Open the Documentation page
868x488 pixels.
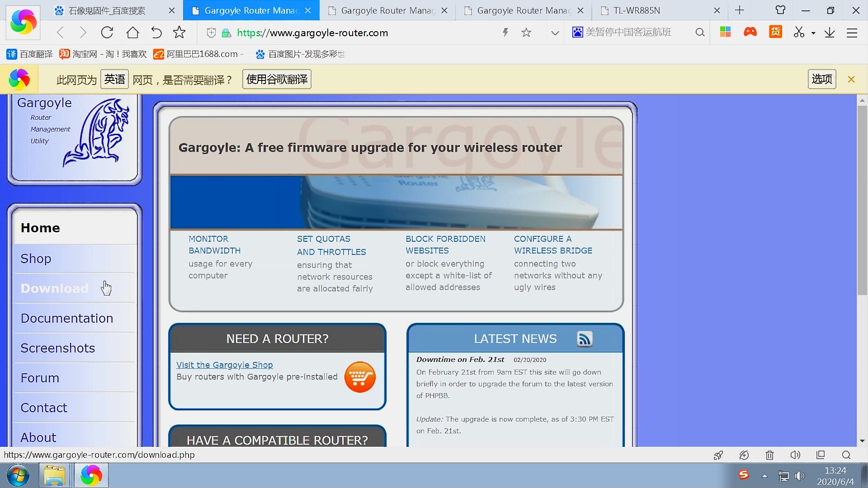pyautogui.click(x=67, y=318)
